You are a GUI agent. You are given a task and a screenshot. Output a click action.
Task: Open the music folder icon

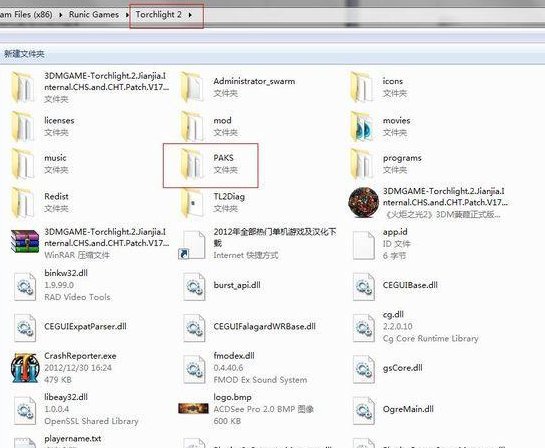point(23,164)
